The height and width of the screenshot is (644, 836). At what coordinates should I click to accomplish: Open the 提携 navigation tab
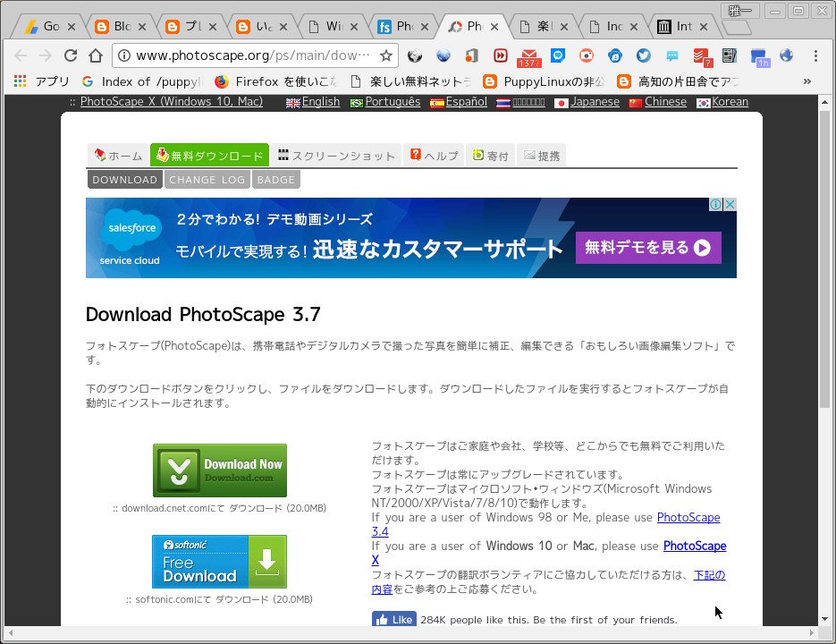[542, 156]
